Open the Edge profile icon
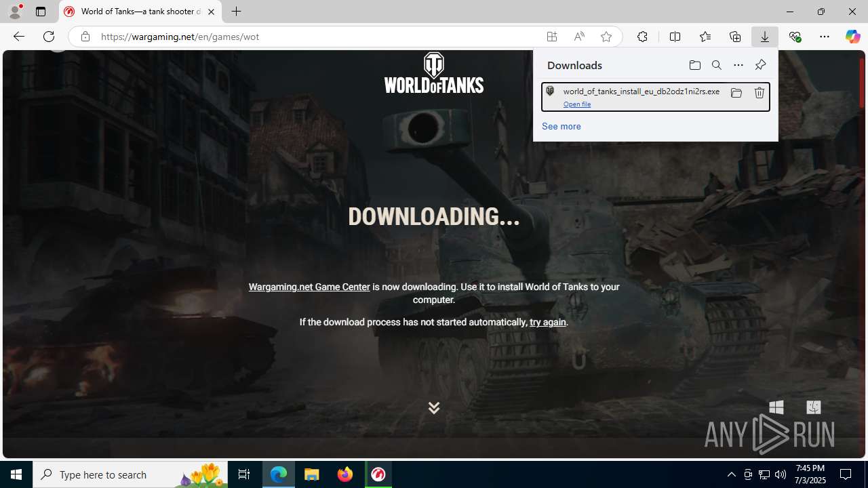The width and height of the screenshot is (868, 488). pos(15,12)
